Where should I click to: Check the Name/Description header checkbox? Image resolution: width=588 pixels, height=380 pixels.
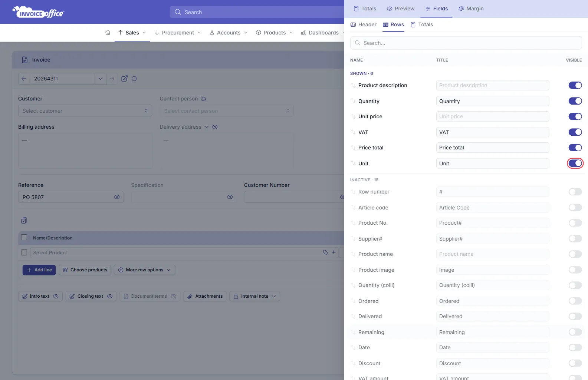coord(24,238)
